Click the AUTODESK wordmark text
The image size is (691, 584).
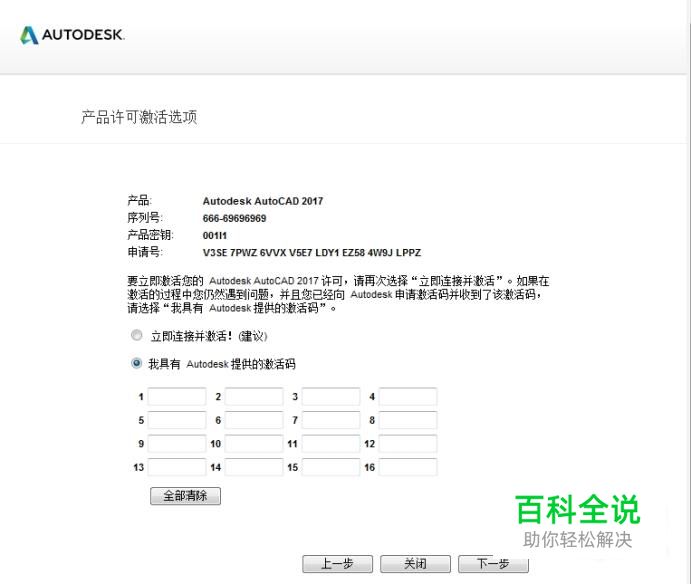(83, 35)
